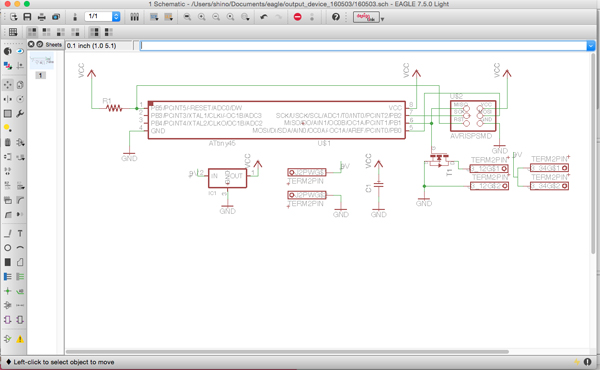Toggle third selection alignment option
600x370 pixels.
click(61, 32)
